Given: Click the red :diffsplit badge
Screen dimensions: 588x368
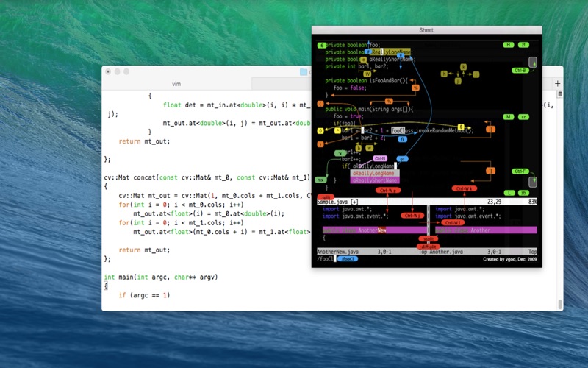Looking at the screenshot, I should pyautogui.click(x=429, y=247).
